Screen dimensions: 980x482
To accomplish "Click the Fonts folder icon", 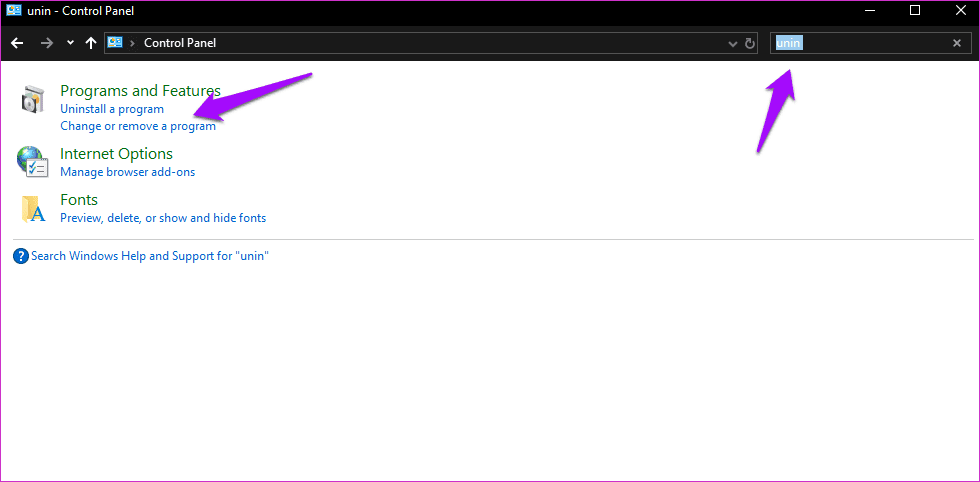I will coord(34,209).
